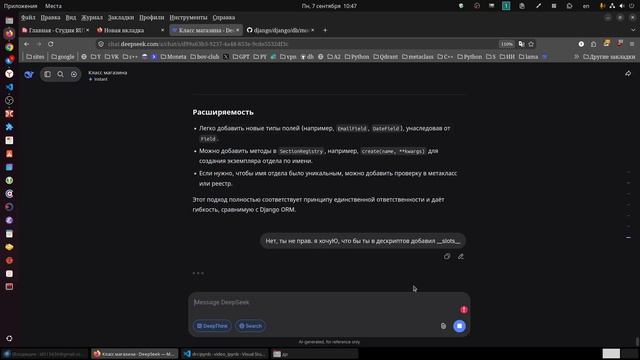Close the Класс магазина tab
Image resolution: width=640 pixels, height=360 pixels.
(238, 30)
